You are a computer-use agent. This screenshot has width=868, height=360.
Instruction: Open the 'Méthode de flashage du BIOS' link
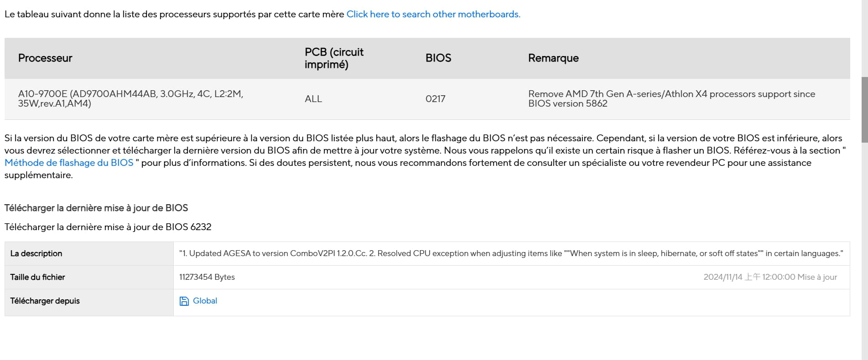[x=69, y=163]
